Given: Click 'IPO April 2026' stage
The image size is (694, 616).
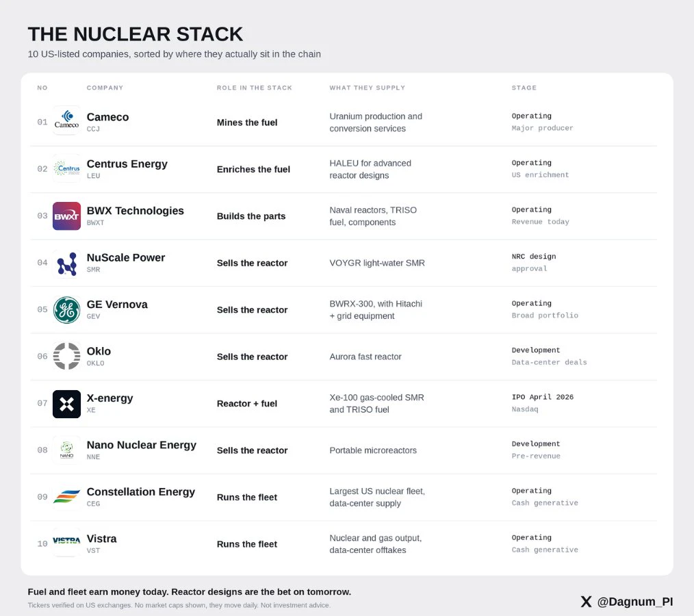Looking at the screenshot, I should coord(543,397).
